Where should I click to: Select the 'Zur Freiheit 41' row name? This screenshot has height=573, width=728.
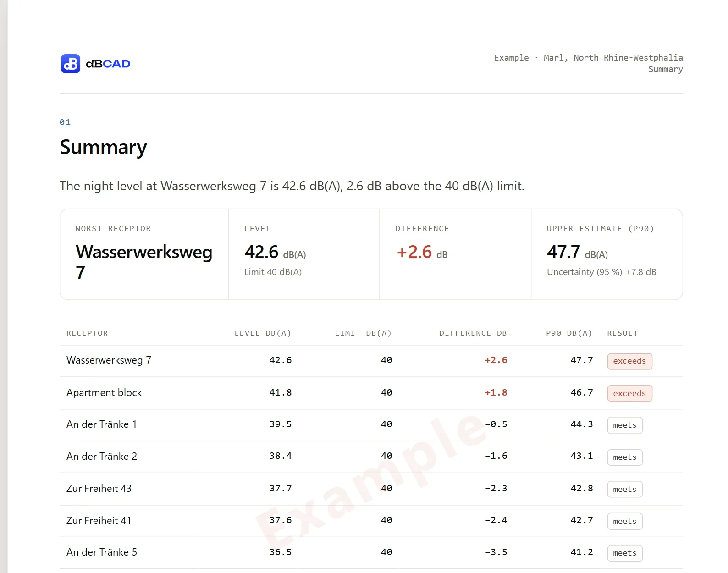(99, 521)
